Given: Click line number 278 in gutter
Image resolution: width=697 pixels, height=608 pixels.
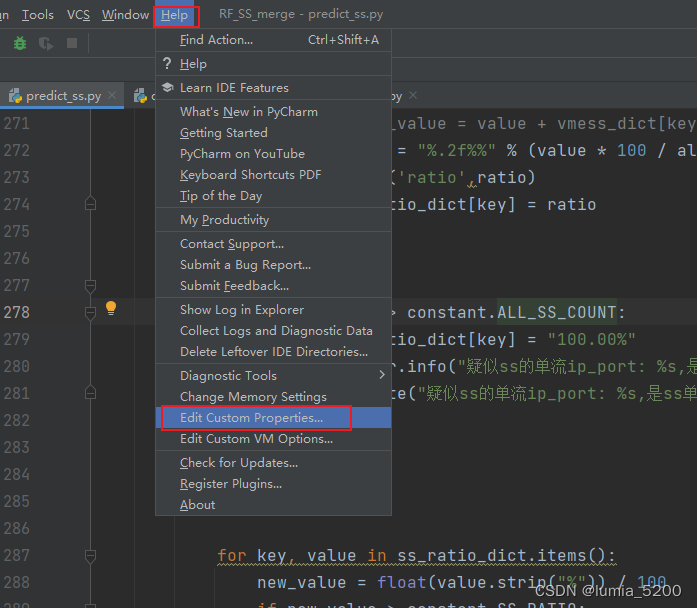Looking at the screenshot, I should [x=16, y=312].
